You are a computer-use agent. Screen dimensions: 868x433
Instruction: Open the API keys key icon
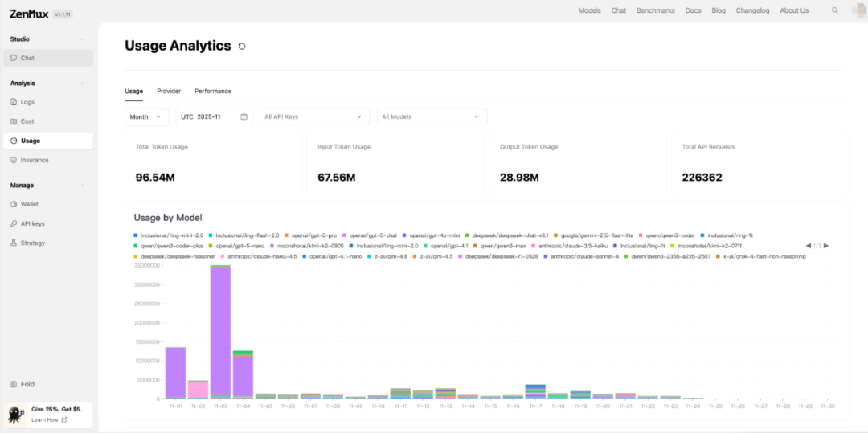(x=14, y=224)
